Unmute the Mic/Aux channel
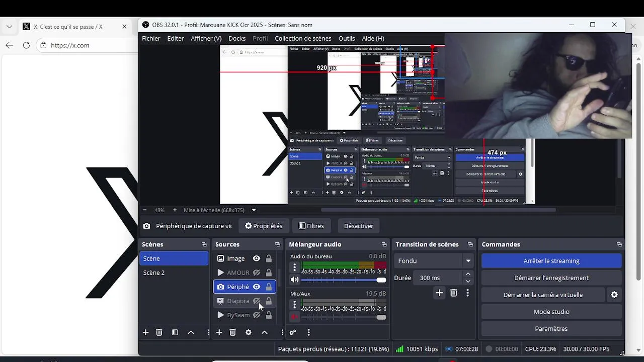 click(295, 317)
